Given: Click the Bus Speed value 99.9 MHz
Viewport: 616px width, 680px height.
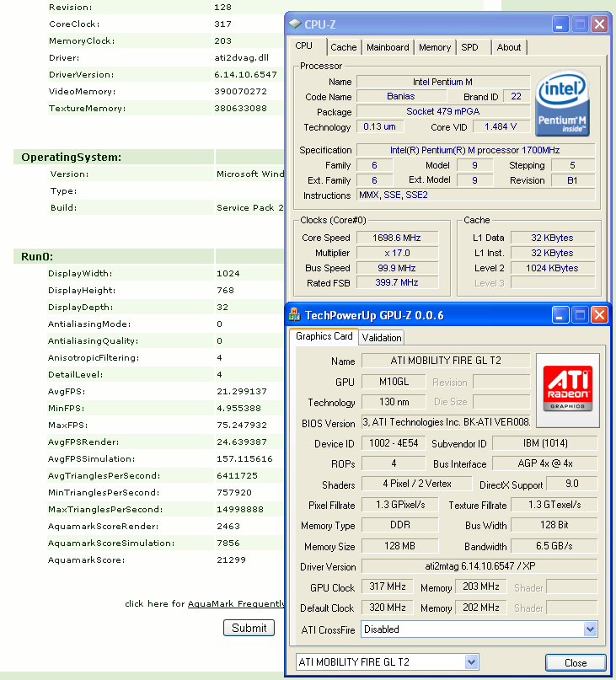Looking at the screenshot, I should tap(397, 268).
